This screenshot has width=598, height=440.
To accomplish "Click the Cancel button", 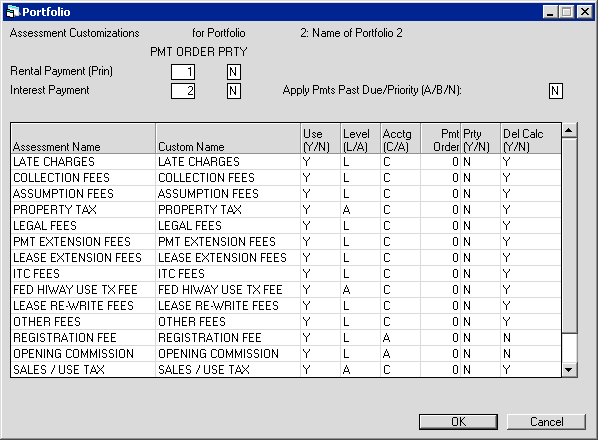I will pyautogui.click(x=546, y=422).
